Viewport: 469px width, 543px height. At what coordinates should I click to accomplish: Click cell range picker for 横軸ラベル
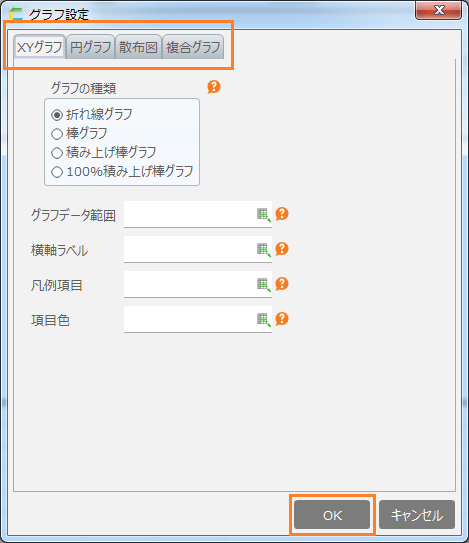click(x=264, y=250)
